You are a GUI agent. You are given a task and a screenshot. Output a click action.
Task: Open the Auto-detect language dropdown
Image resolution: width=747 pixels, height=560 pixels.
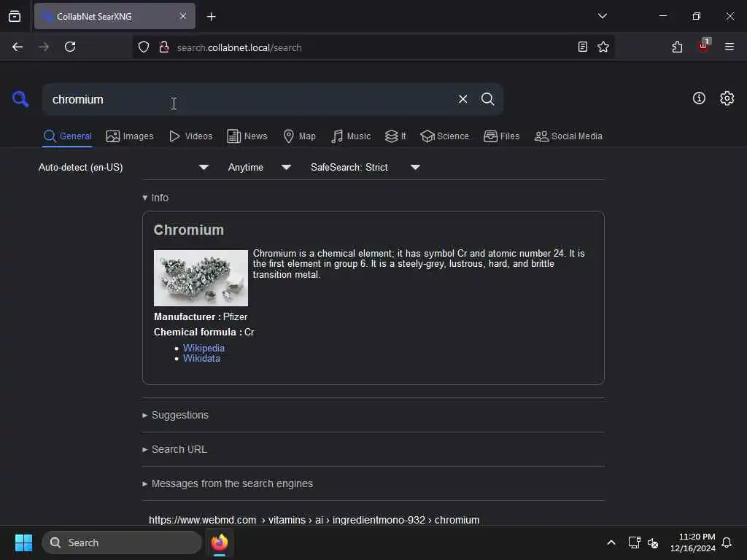123,167
